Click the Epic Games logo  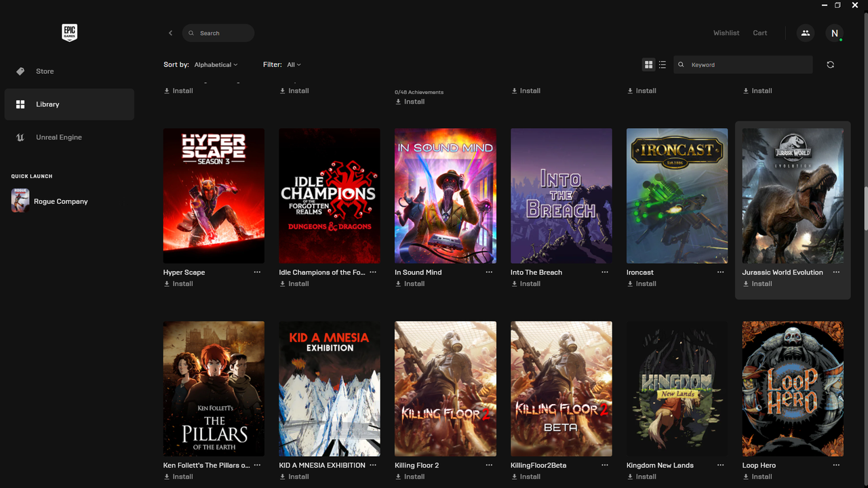pyautogui.click(x=69, y=33)
